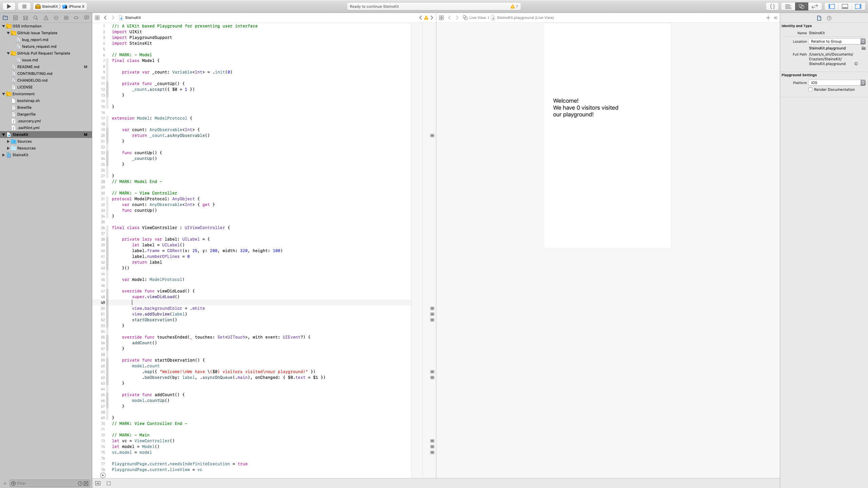
Task: Click the filter input field at bottom
Action: 45,483
